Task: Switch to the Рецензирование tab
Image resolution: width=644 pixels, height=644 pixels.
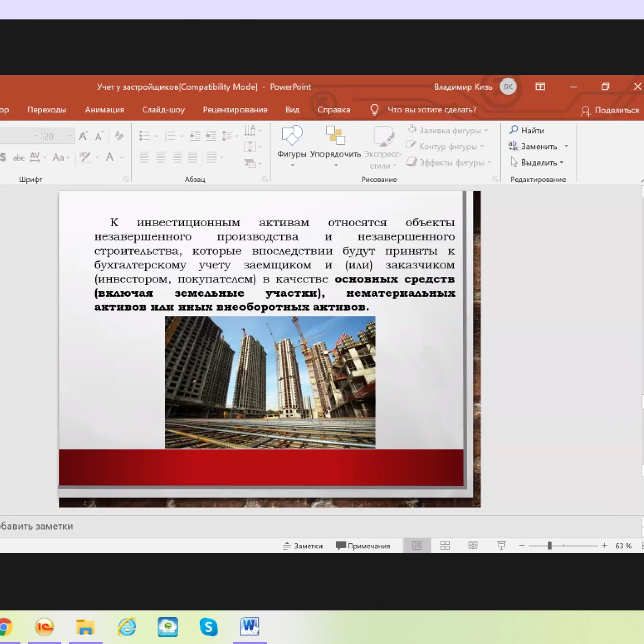Action: [x=235, y=110]
